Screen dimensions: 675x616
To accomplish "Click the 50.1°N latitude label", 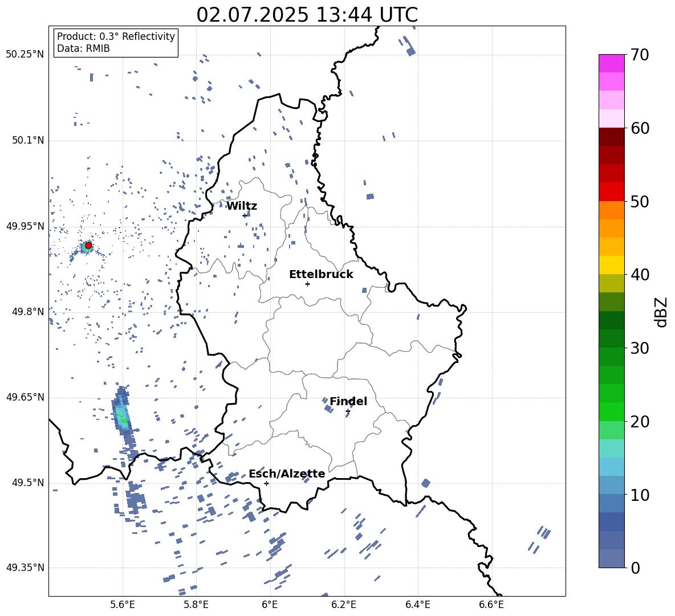I will coord(28,141).
